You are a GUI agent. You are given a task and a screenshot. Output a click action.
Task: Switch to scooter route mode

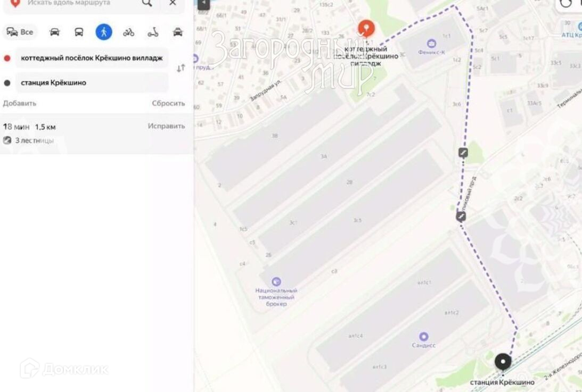tap(153, 32)
